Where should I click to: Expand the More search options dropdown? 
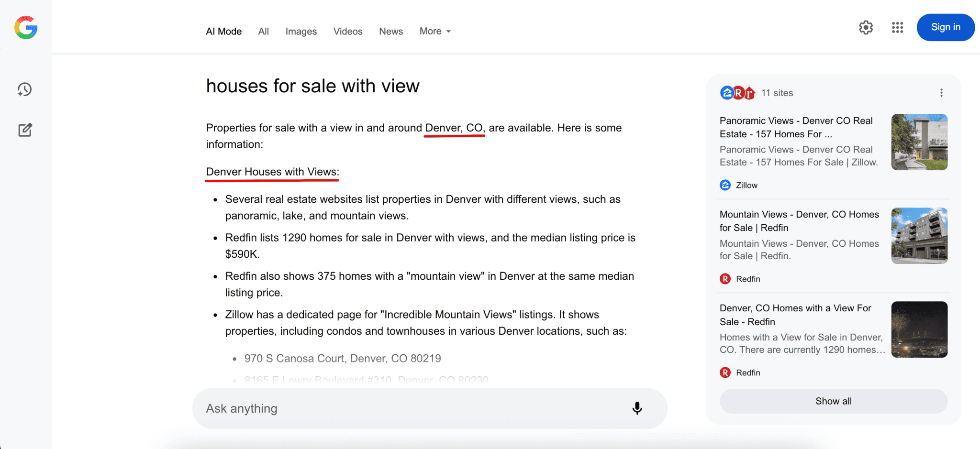tap(435, 31)
